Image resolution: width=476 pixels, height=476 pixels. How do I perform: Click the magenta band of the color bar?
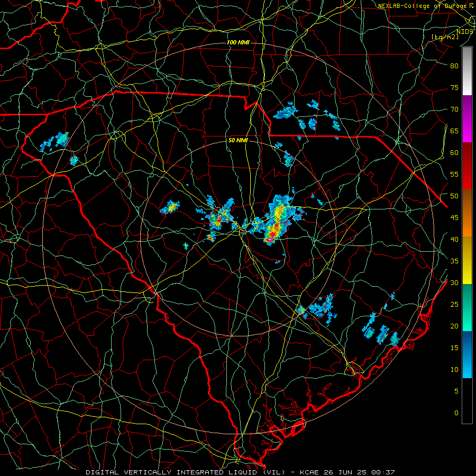(x=467, y=119)
